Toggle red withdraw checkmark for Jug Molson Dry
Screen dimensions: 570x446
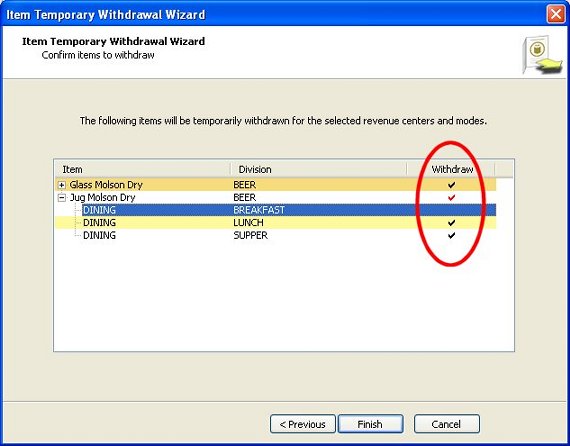[451, 198]
